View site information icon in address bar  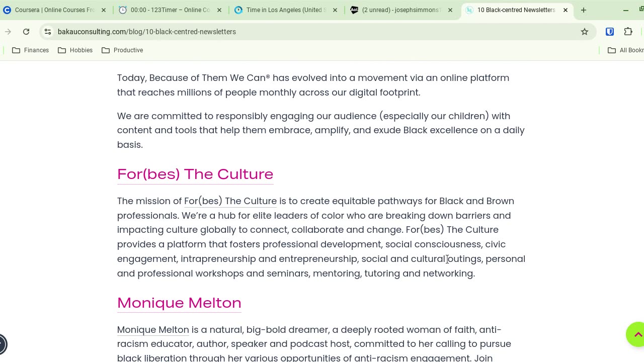point(48,32)
